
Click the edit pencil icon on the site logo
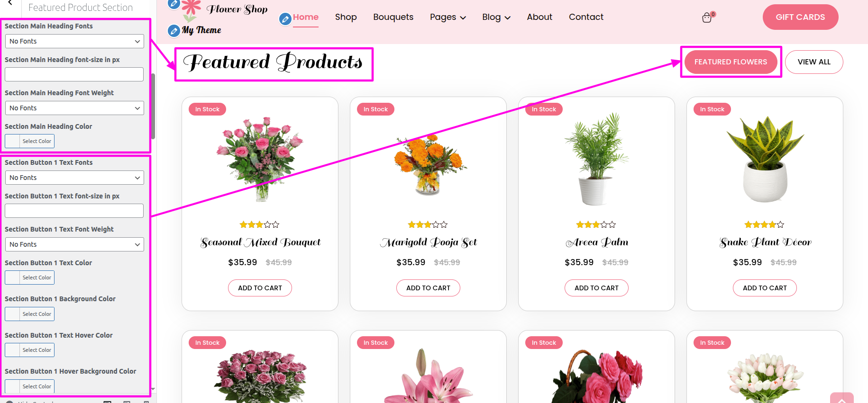pos(174,4)
